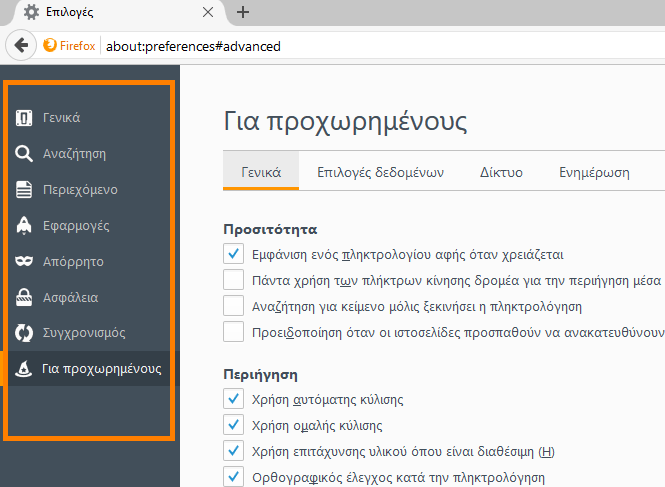The image size is (665, 487).
Task: Click the Απόρρητο mask icon
Action: (24, 261)
